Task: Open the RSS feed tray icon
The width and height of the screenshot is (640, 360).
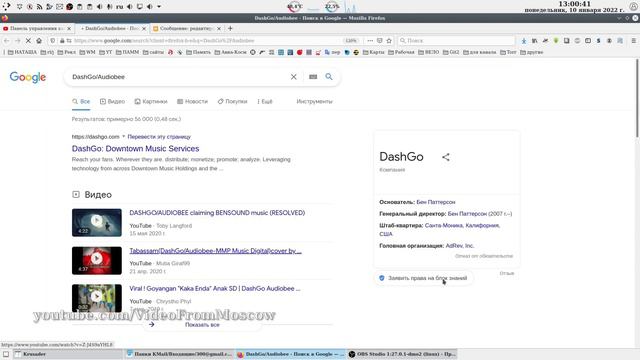Action: pos(40,7)
